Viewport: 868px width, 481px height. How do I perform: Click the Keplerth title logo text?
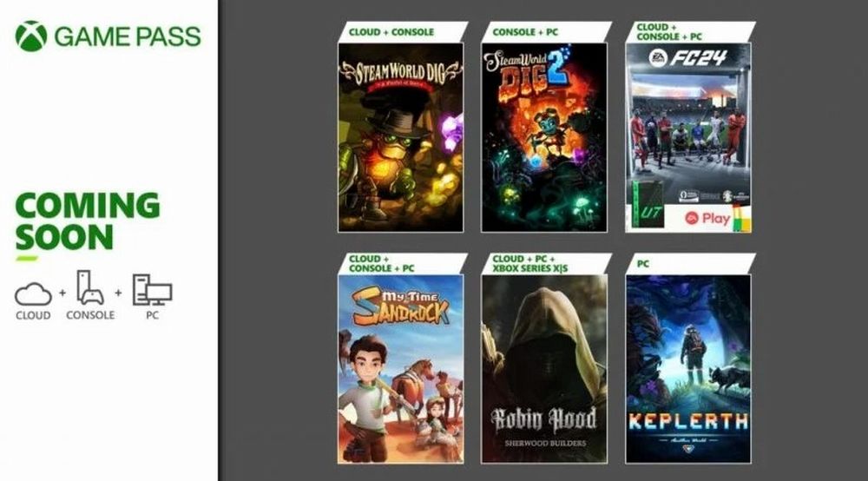point(688,422)
